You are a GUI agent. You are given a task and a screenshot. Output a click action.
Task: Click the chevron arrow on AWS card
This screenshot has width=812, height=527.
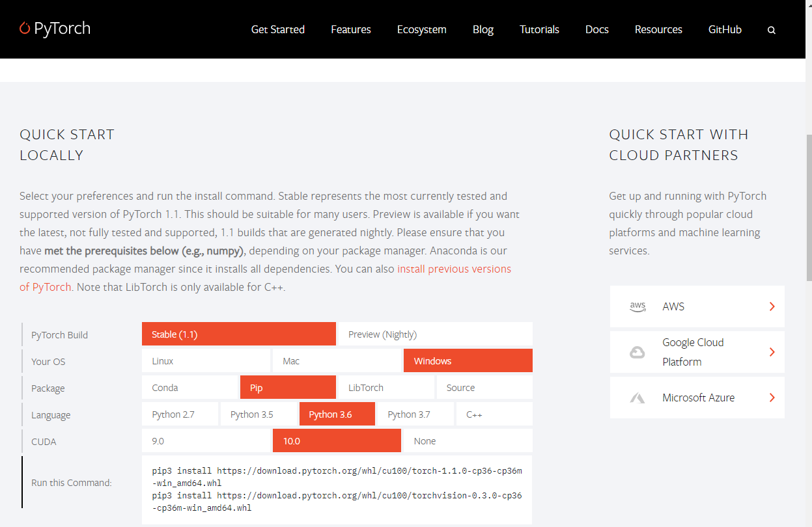tap(772, 306)
